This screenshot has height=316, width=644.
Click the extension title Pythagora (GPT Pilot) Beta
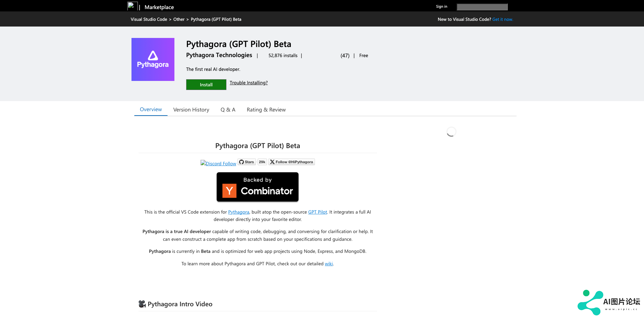238,44
